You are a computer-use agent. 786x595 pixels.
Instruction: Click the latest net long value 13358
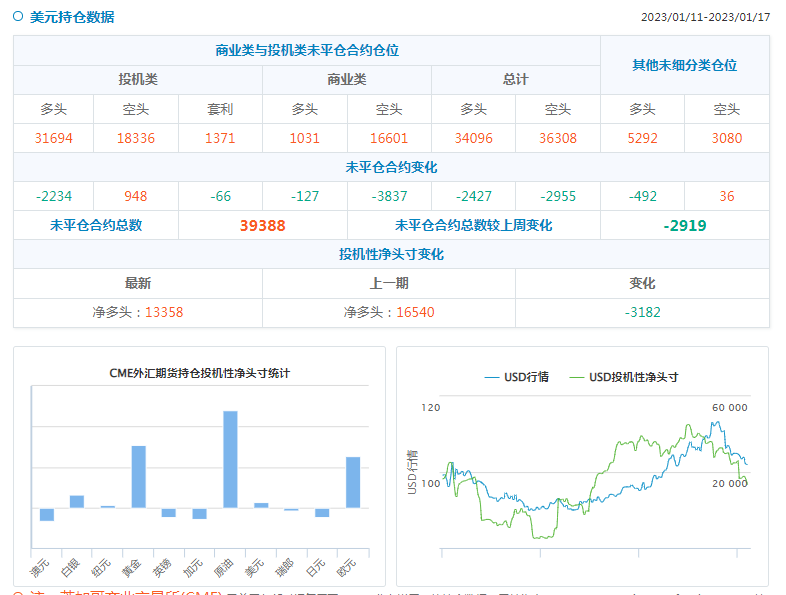point(164,312)
